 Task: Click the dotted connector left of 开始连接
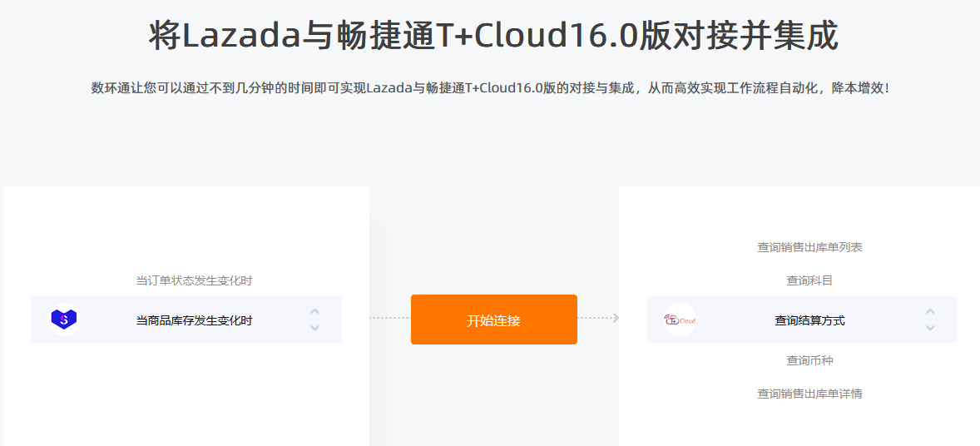390,319
